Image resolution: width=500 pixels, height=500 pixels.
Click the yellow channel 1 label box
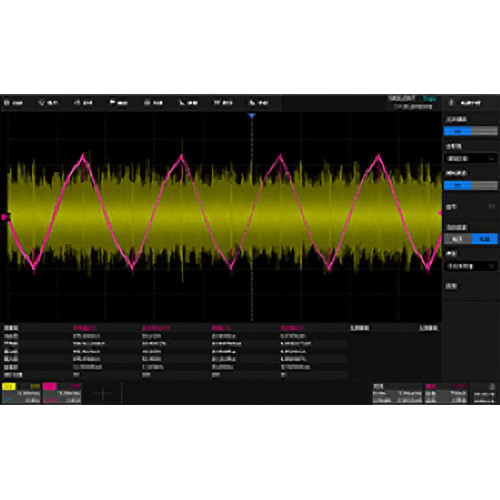(9, 387)
